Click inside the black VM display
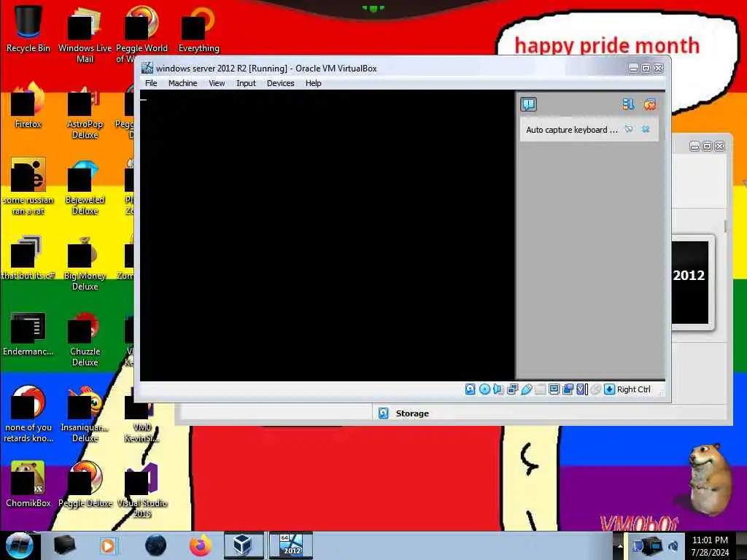The height and width of the screenshot is (560, 747). [x=328, y=236]
